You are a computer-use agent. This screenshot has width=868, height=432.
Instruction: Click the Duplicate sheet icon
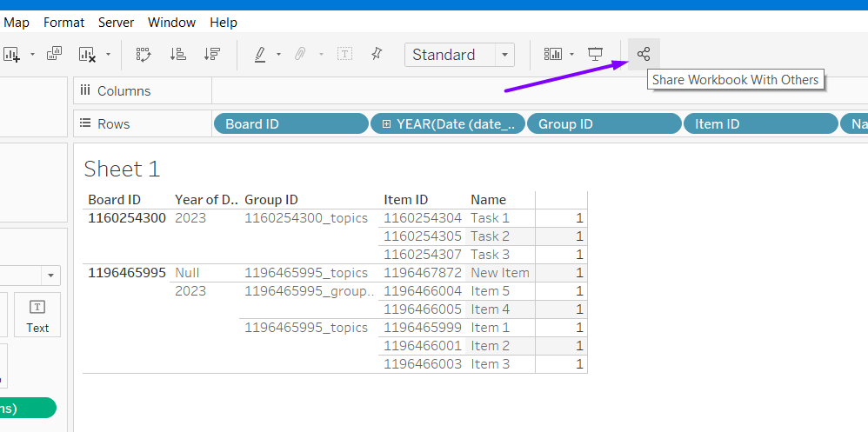tap(54, 54)
